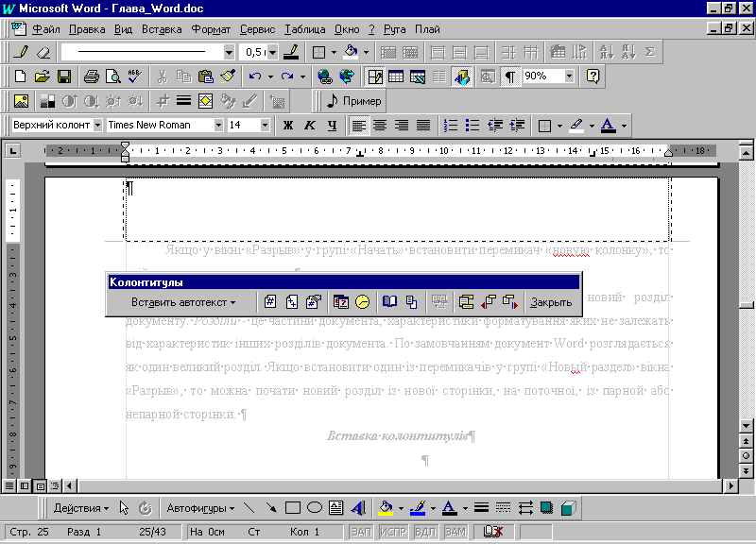
Task: Open the 90% zoom dropdown
Action: tap(570, 76)
